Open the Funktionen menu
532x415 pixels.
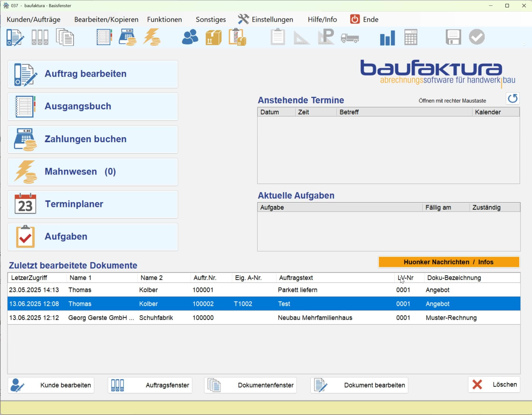pyautogui.click(x=164, y=20)
